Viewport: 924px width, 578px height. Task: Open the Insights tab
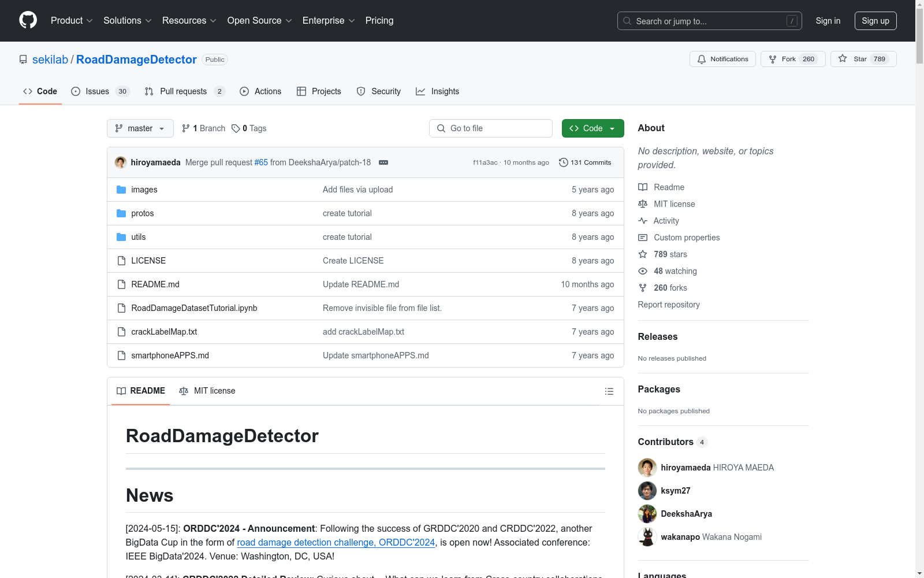[437, 91]
